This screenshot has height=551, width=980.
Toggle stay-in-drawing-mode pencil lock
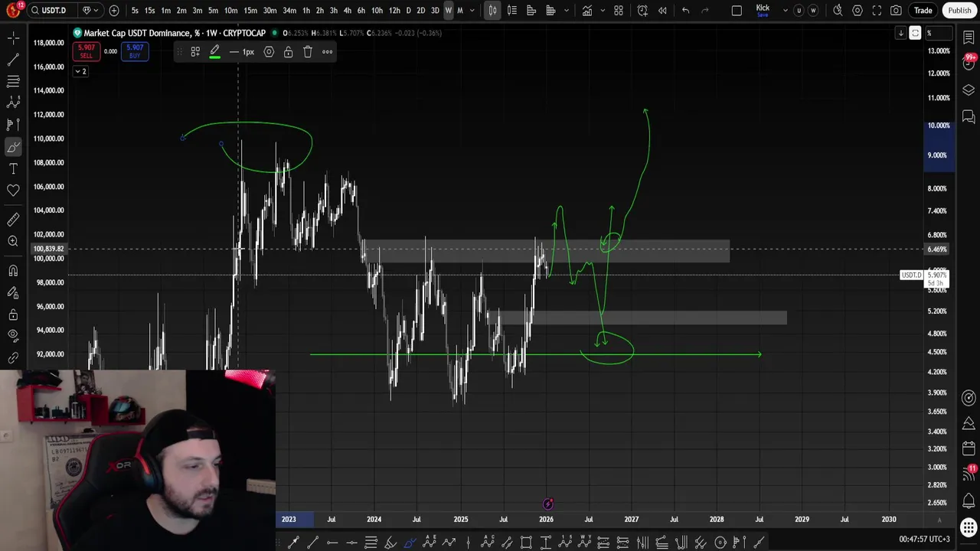pyautogui.click(x=13, y=292)
